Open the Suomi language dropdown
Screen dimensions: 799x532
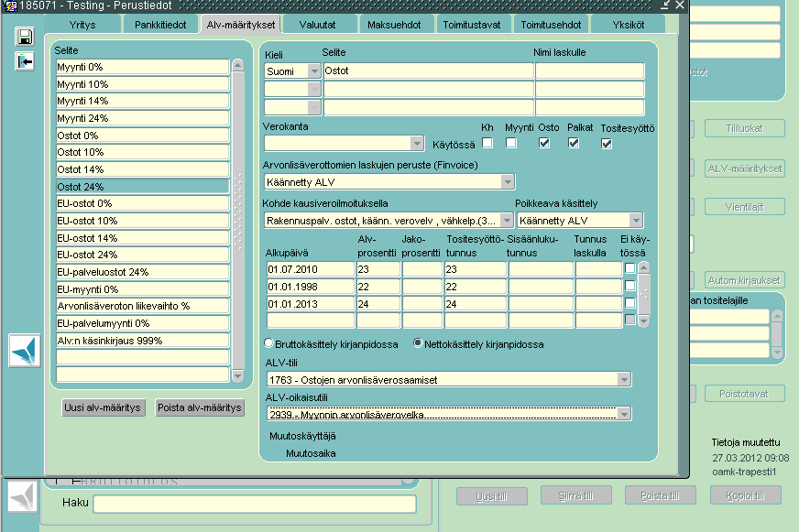(314, 71)
